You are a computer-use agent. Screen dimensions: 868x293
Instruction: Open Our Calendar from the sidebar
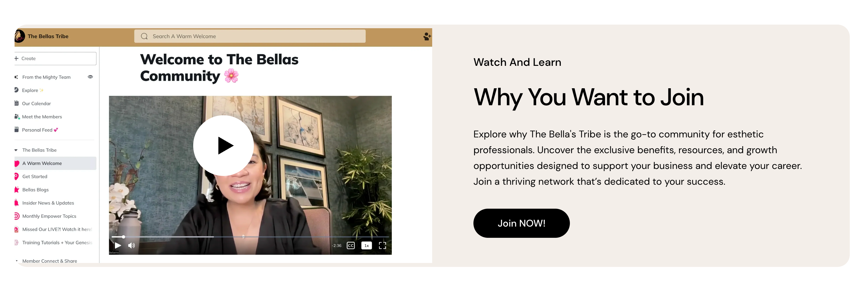click(x=36, y=103)
